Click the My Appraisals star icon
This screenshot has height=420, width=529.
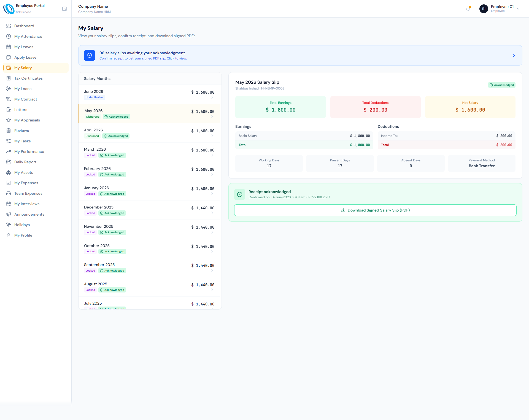click(x=9, y=120)
